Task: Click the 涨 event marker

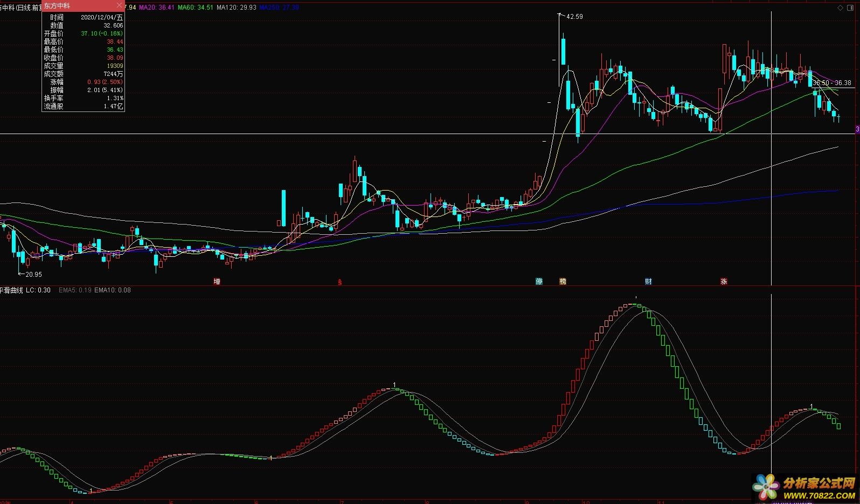Action: pyautogui.click(x=724, y=281)
